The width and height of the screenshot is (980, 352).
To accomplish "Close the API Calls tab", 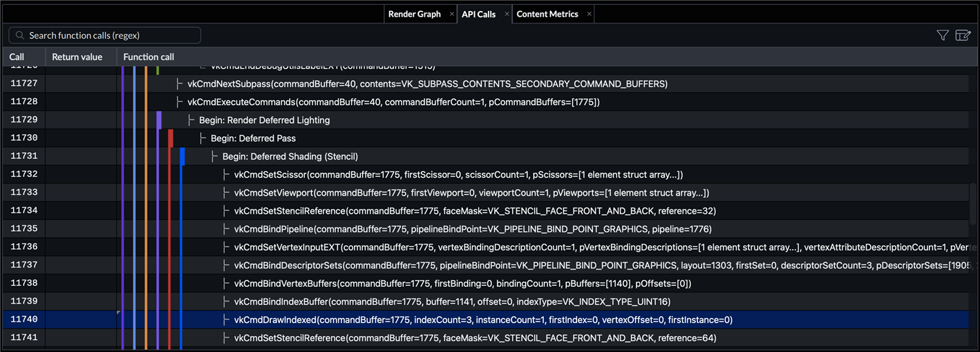I will pos(507,14).
